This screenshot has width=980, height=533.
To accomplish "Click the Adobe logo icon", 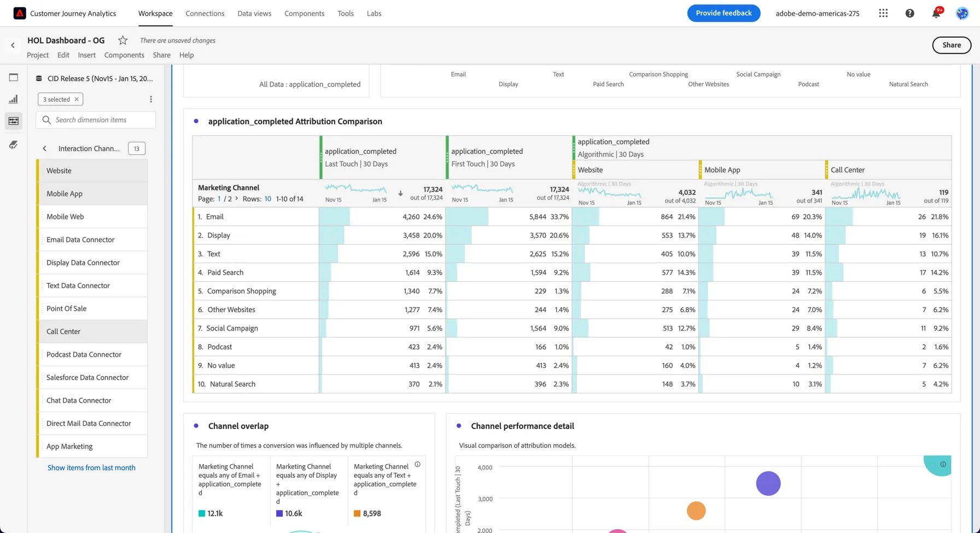I will pyautogui.click(x=20, y=13).
